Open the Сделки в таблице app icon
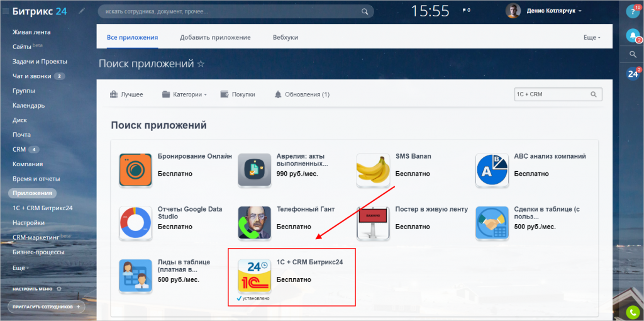644x321 pixels. pos(492,223)
